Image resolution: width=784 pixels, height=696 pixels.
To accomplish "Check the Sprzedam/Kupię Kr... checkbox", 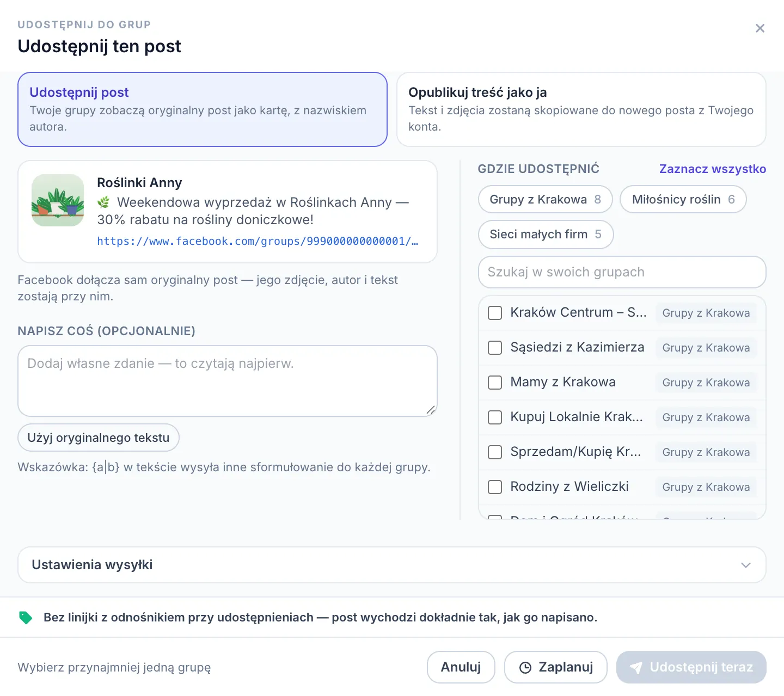I will 495,452.
